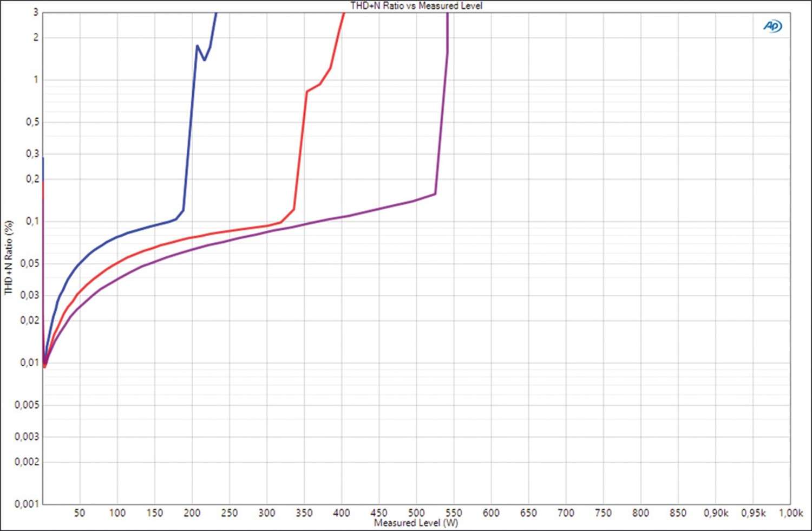Click the 'THD+N Ratio (%)' axis label

pyautogui.click(x=8, y=257)
